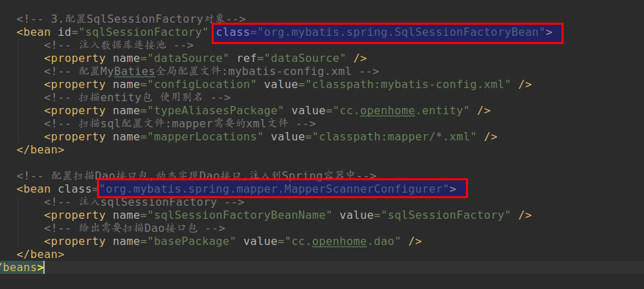
Task: Click the comment "3.配置SqlSessionFactory对象"
Action: [x=131, y=19]
